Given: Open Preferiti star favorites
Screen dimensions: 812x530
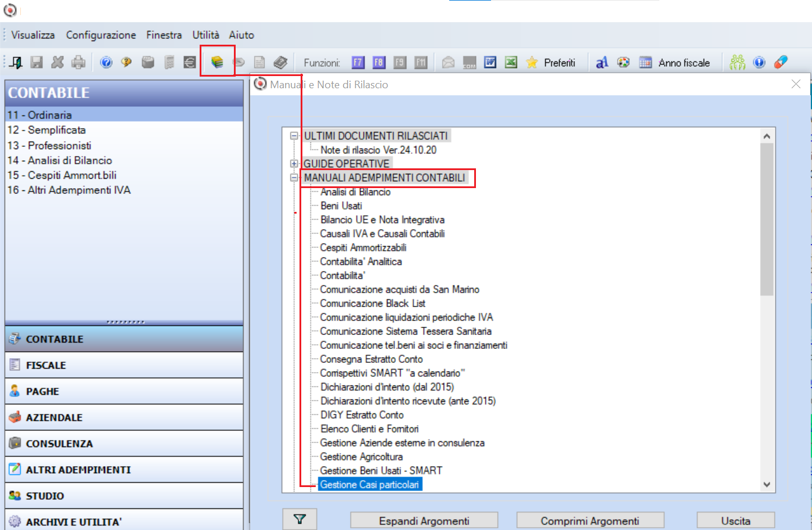Looking at the screenshot, I should (551, 62).
